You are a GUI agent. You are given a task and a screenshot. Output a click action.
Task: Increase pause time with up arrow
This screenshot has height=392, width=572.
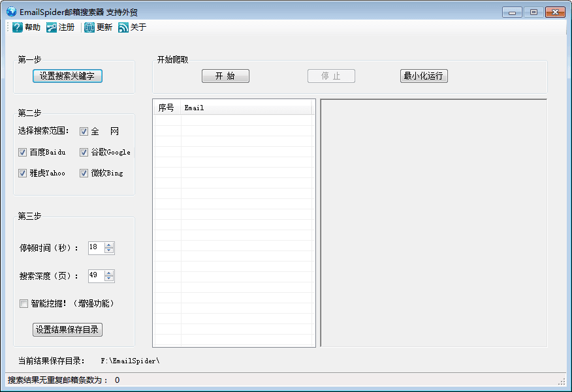(x=109, y=245)
